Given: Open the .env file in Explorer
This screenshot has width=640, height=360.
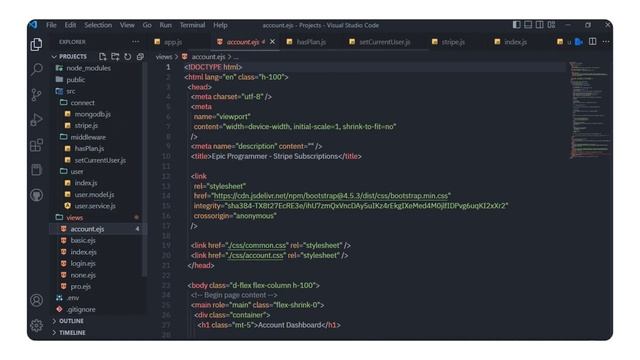Looking at the screenshot, I should (x=73, y=298).
